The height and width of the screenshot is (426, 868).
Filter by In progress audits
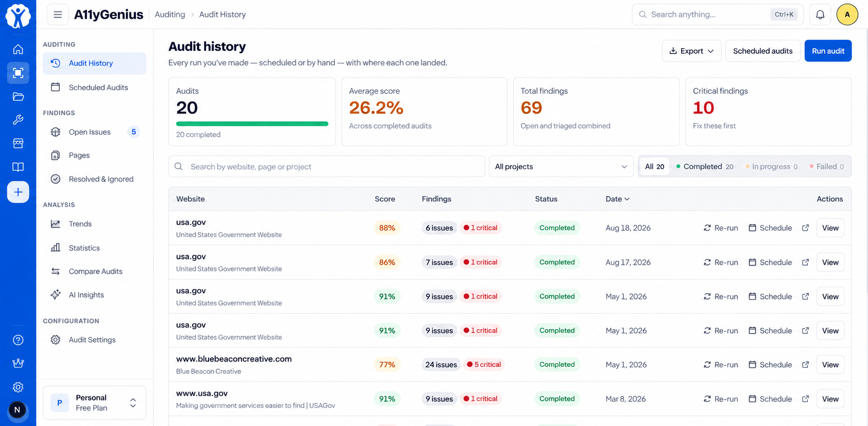tap(771, 167)
